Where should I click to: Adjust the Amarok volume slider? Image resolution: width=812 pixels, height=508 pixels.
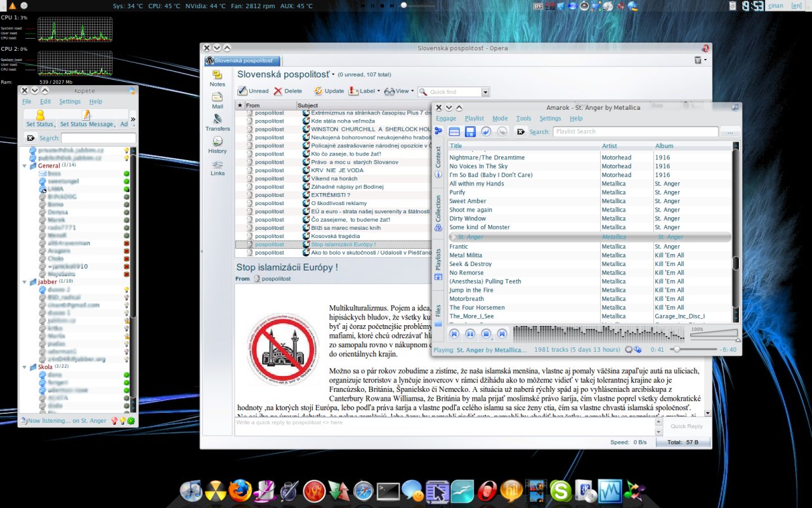click(714, 335)
